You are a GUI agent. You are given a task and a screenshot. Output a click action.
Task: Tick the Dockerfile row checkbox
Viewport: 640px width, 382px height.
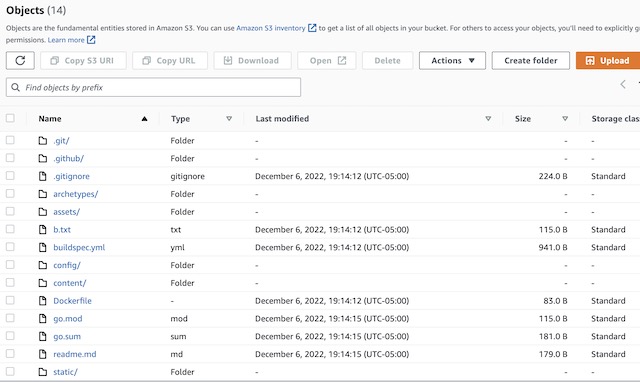(10, 300)
